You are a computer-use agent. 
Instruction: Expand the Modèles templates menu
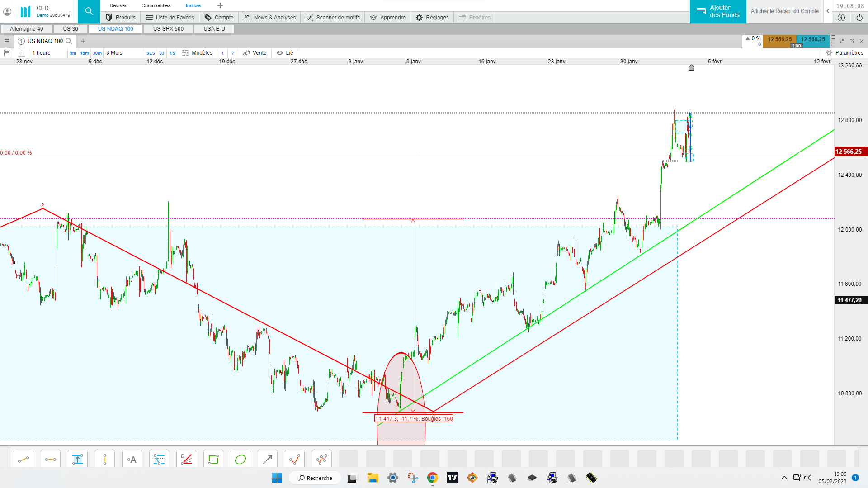(197, 53)
